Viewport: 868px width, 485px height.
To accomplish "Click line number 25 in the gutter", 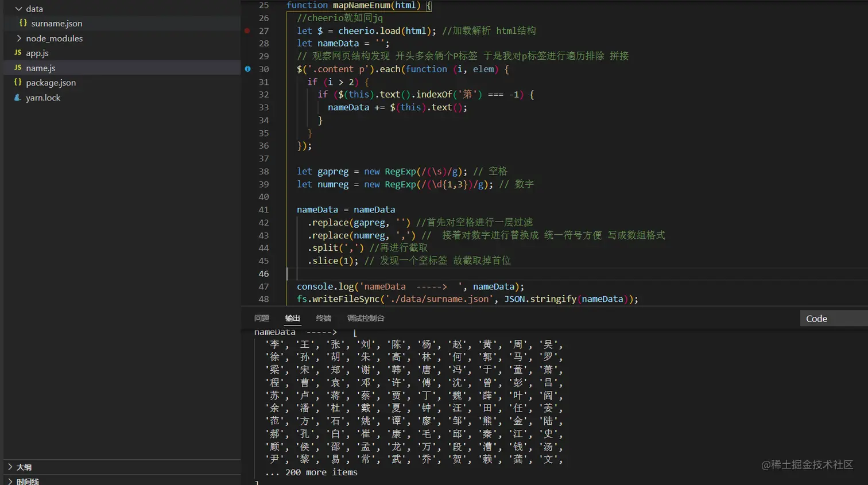I will pyautogui.click(x=263, y=5).
